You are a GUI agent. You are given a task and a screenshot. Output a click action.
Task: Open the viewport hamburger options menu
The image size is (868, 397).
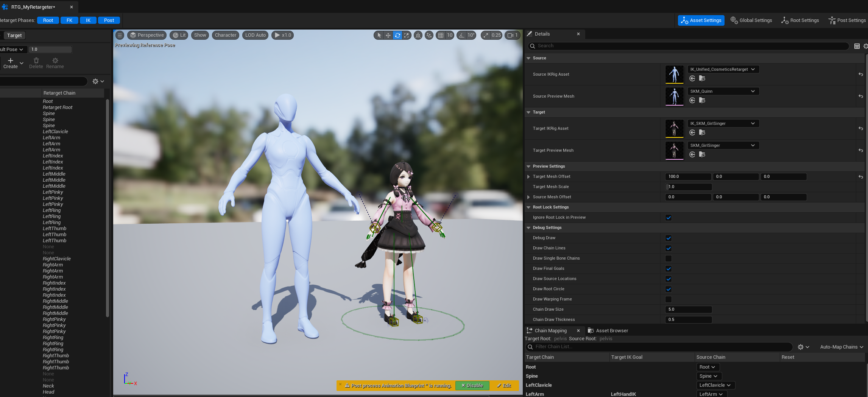point(120,35)
